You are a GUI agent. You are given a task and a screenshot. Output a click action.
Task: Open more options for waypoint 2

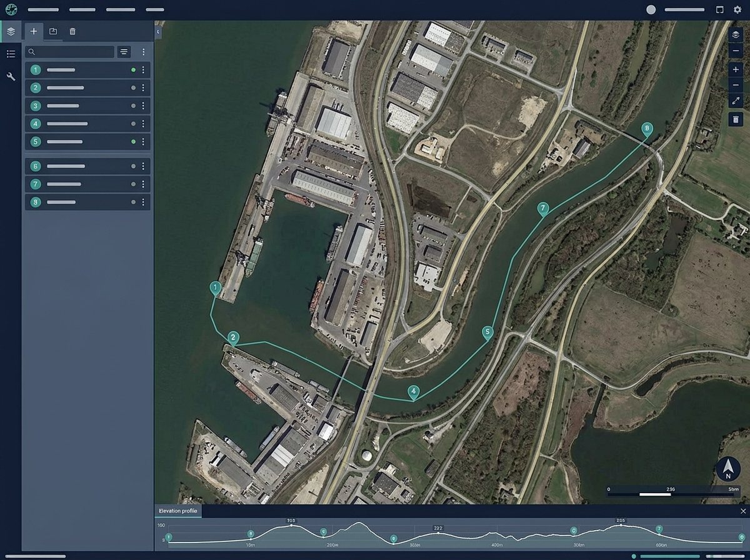coord(143,88)
